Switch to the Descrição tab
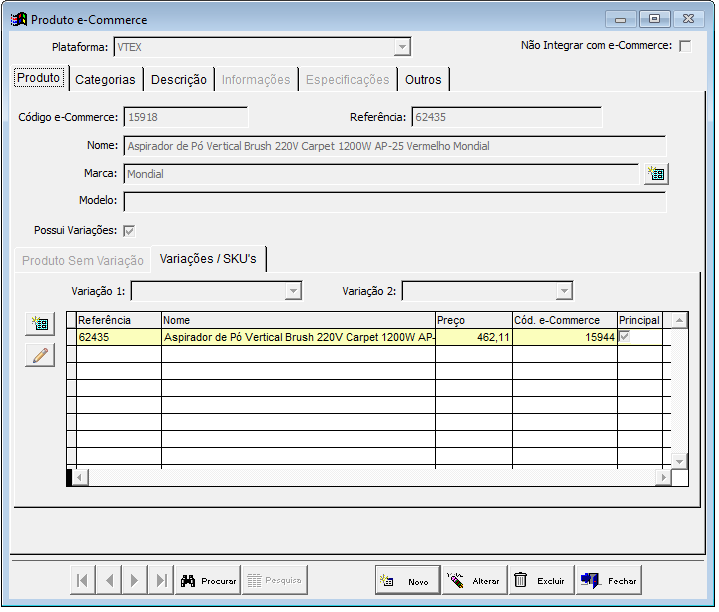The image size is (719, 612). click(x=180, y=80)
